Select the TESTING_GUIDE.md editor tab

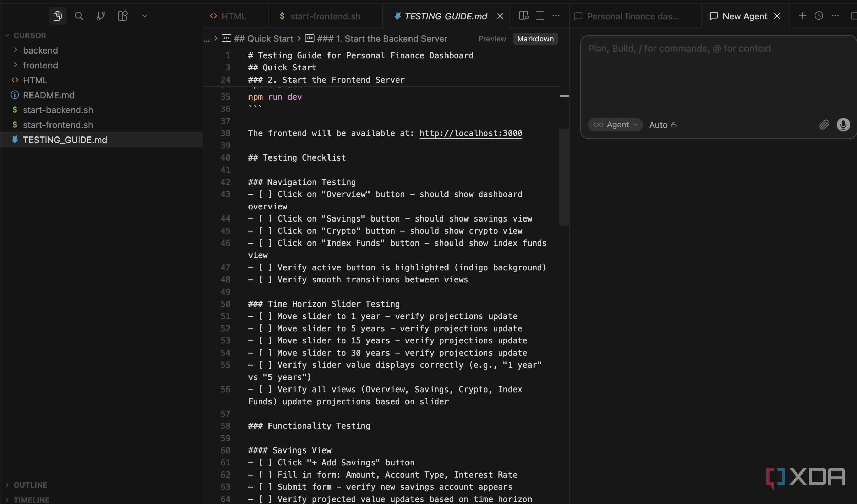coord(446,16)
